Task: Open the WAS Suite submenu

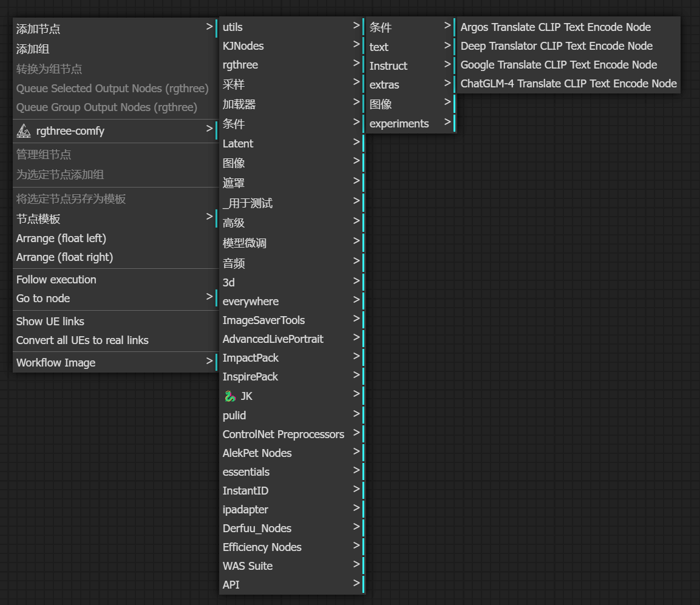Action: (291, 566)
